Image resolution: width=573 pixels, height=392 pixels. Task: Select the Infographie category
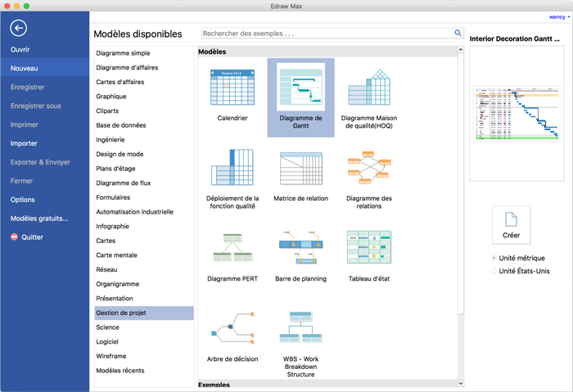pyautogui.click(x=144, y=226)
